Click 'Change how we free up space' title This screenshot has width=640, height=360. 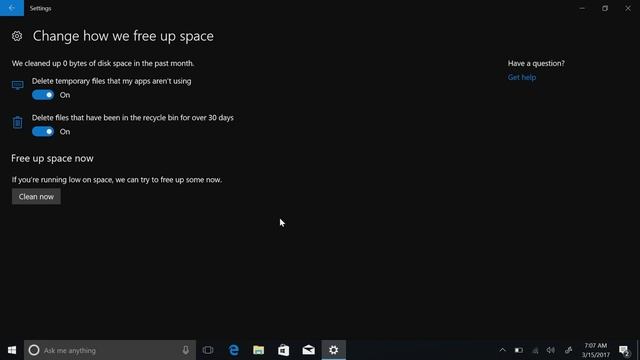point(123,36)
